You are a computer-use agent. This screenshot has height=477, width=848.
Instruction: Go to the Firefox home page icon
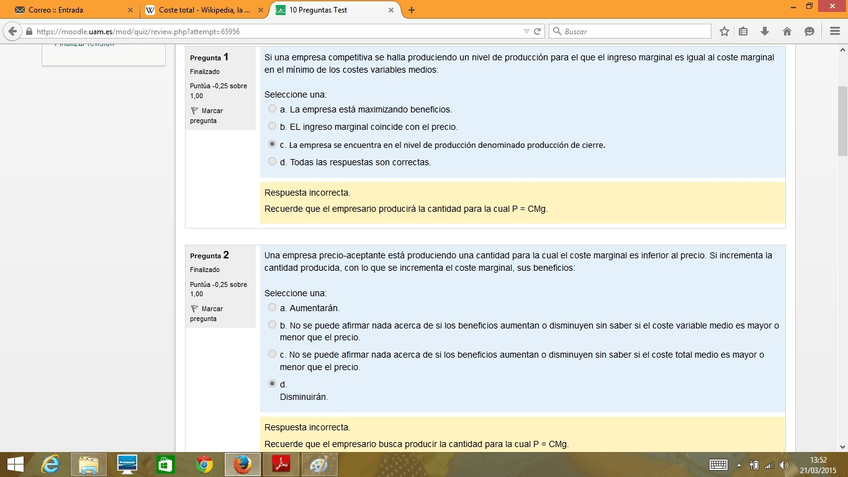pos(787,31)
